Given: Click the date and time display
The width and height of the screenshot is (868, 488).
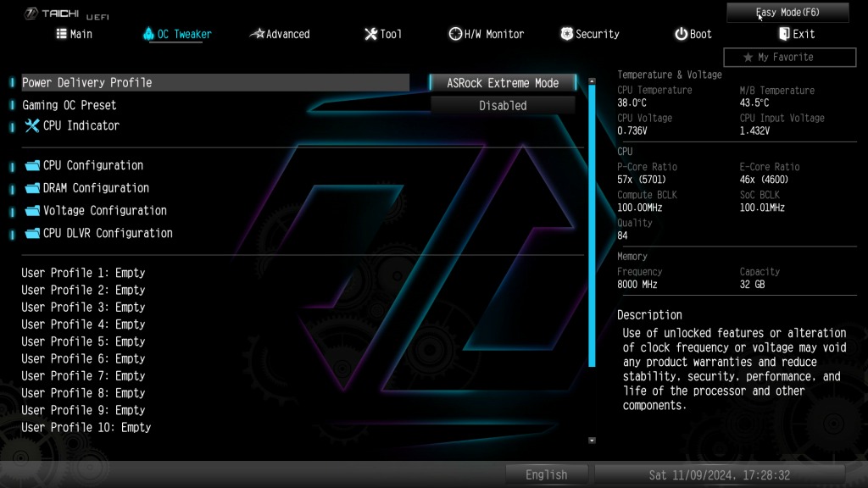Looking at the screenshot, I should pyautogui.click(x=720, y=474).
